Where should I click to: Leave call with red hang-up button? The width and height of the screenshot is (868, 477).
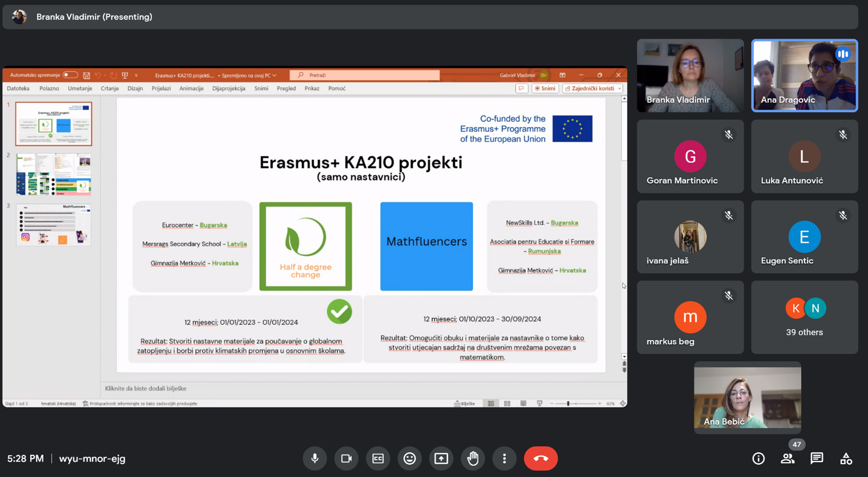541,459
